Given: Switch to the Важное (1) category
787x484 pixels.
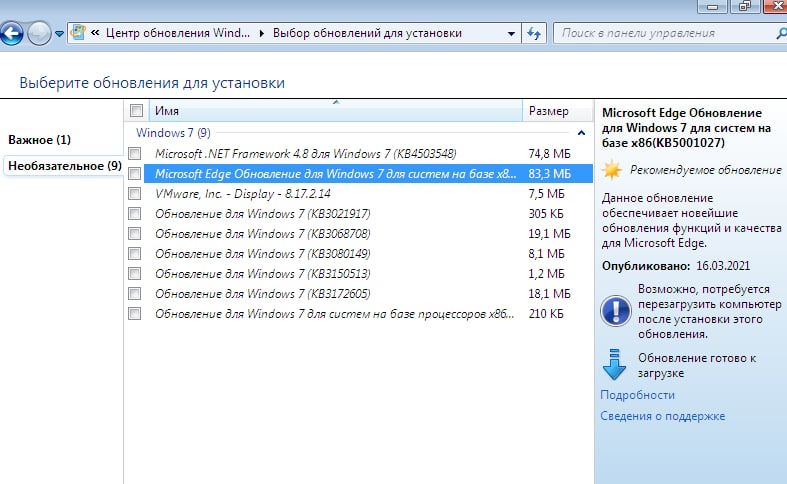Looking at the screenshot, I should pos(39,140).
